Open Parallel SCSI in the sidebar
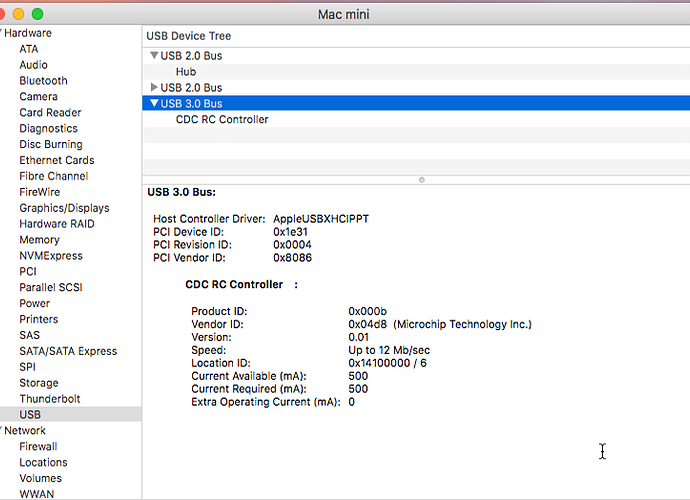690x500 pixels. (51, 287)
